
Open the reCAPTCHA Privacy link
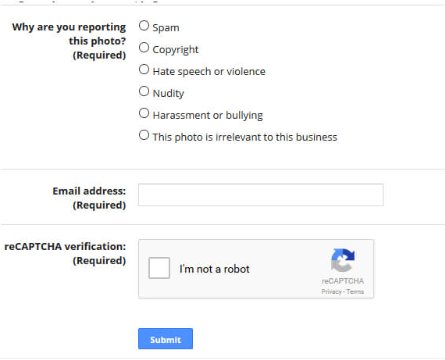[331, 292]
